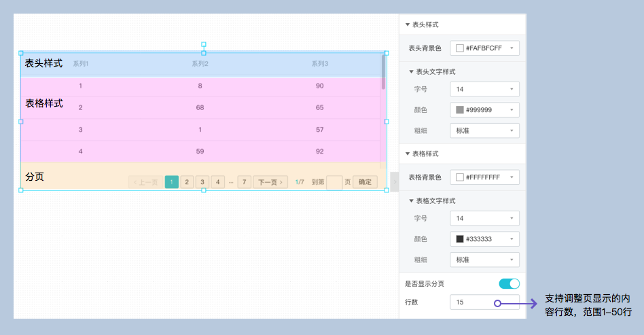
Task: Collapse the 表头样式 section
Action: tap(408, 24)
